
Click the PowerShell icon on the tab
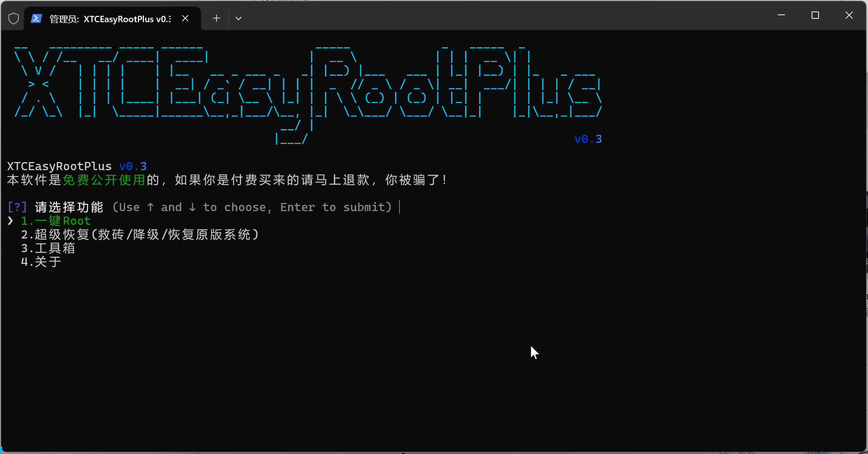(37, 18)
